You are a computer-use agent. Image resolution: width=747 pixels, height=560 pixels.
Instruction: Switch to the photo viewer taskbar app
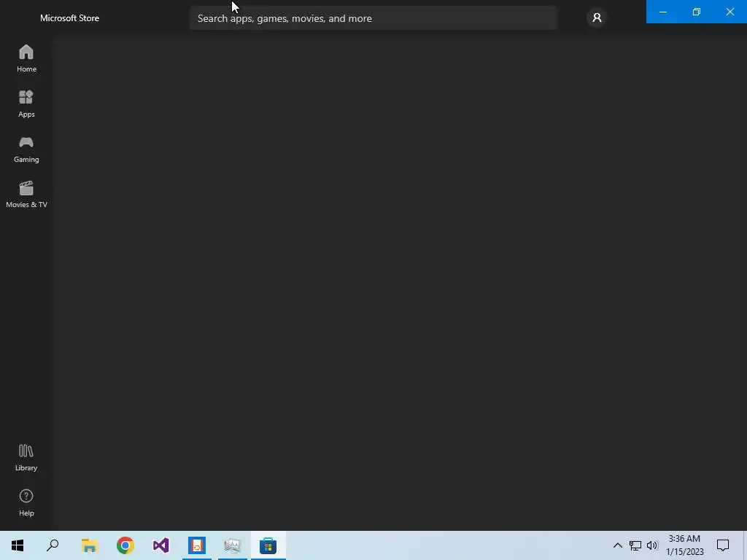(x=233, y=545)
